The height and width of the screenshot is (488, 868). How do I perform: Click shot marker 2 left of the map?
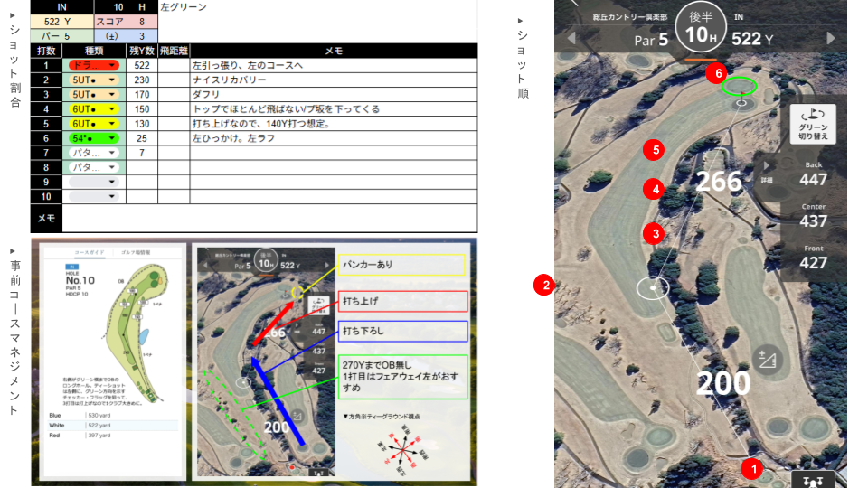coord(543,286)
